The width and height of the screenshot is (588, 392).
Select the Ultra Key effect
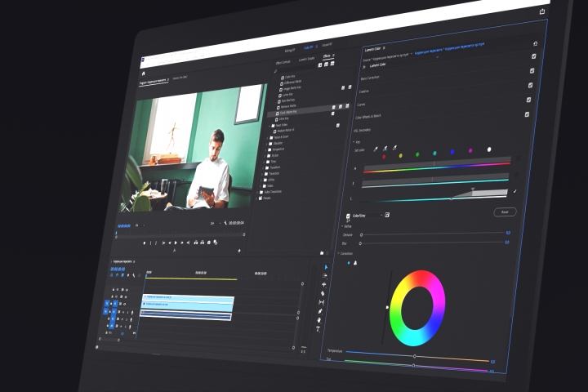coord(284,118)
